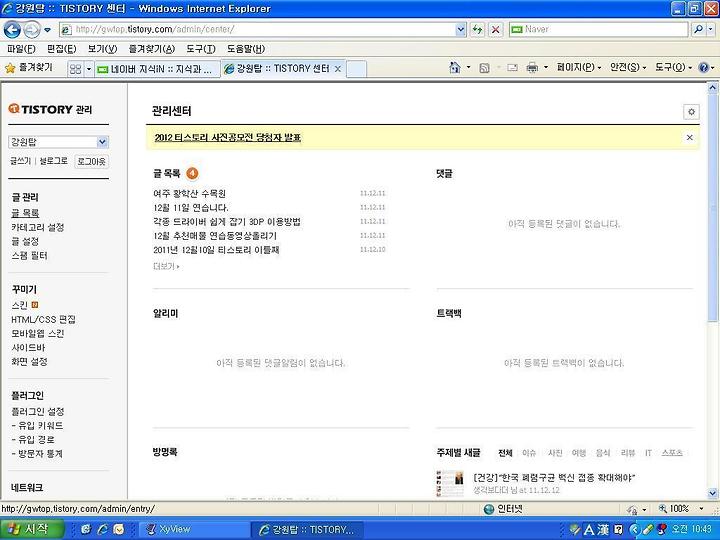Go to 블로그로 link
Viewport: 720px width, 540px height.
tap(53, 161)
